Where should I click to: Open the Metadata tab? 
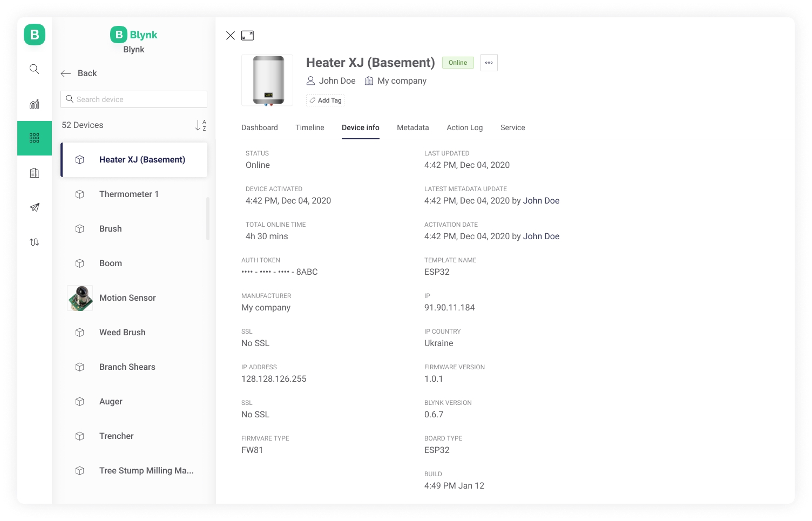(412, 128)
